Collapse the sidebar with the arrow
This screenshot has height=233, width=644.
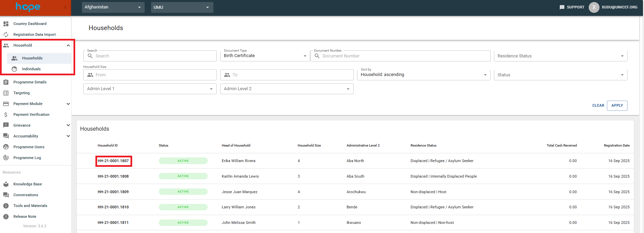[x=66, y=7]
